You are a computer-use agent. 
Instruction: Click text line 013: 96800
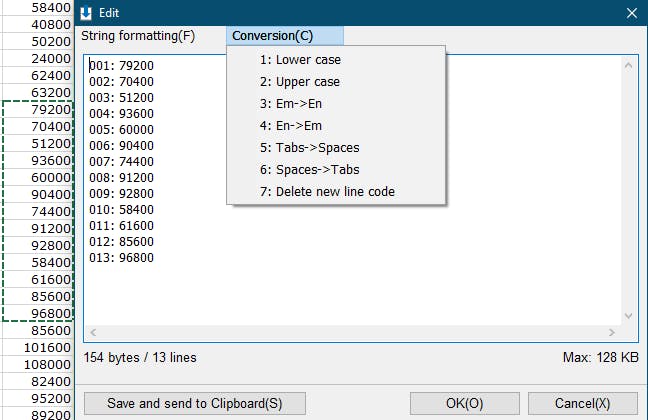coord(121,258)
